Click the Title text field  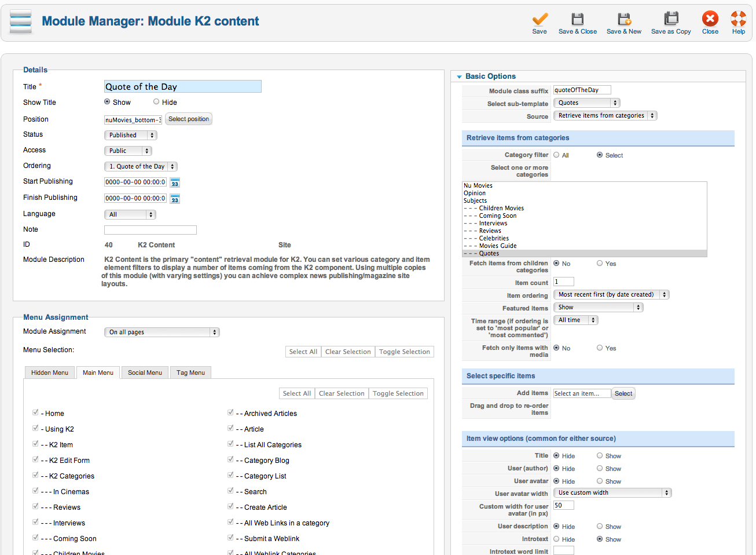pos(183,86)
